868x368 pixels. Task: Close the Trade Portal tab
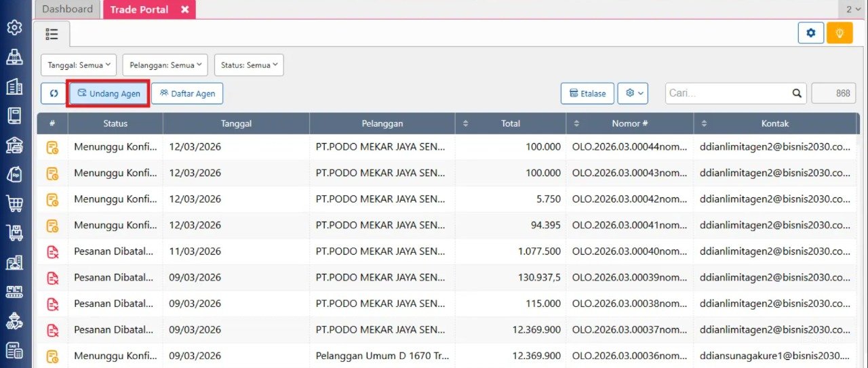(x=184, y=9)
